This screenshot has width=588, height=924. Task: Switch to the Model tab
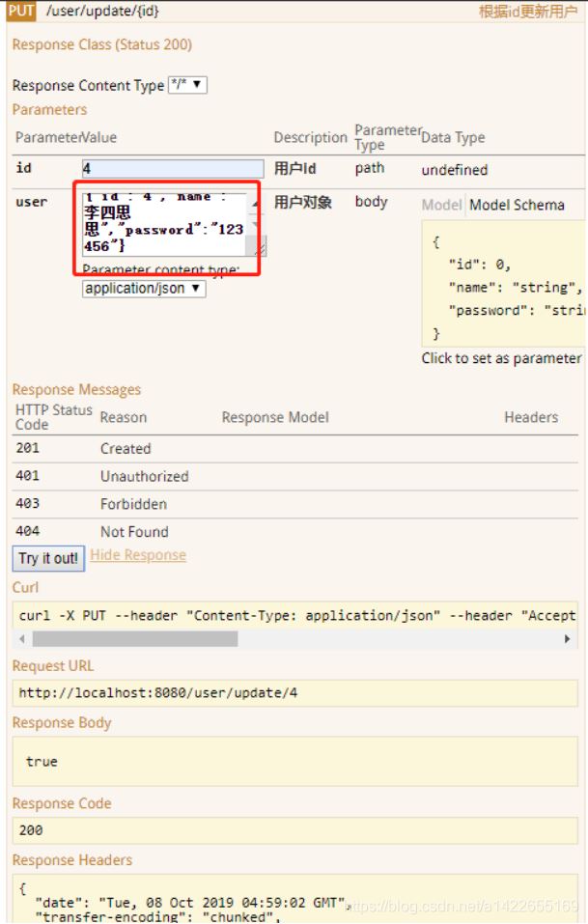(442, 205)
